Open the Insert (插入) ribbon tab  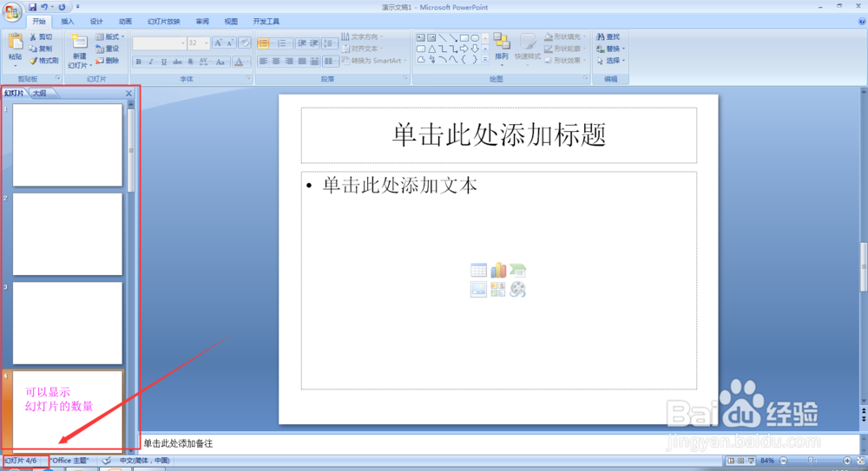coord(67,22)
